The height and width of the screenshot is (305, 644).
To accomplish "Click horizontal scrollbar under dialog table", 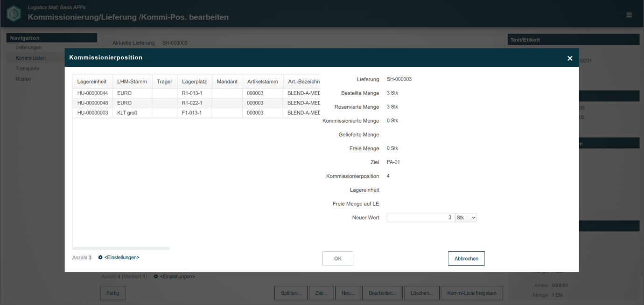I will 121,249.
